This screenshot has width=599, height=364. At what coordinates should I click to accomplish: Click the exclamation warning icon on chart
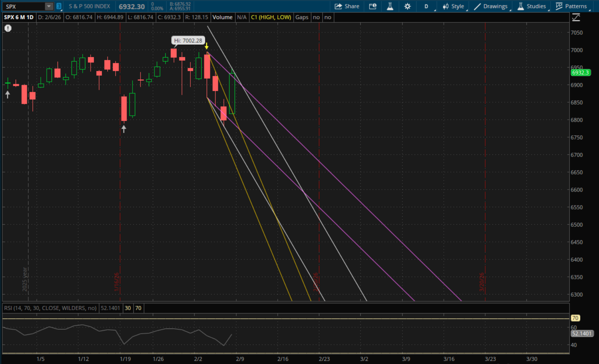point(8,28)
